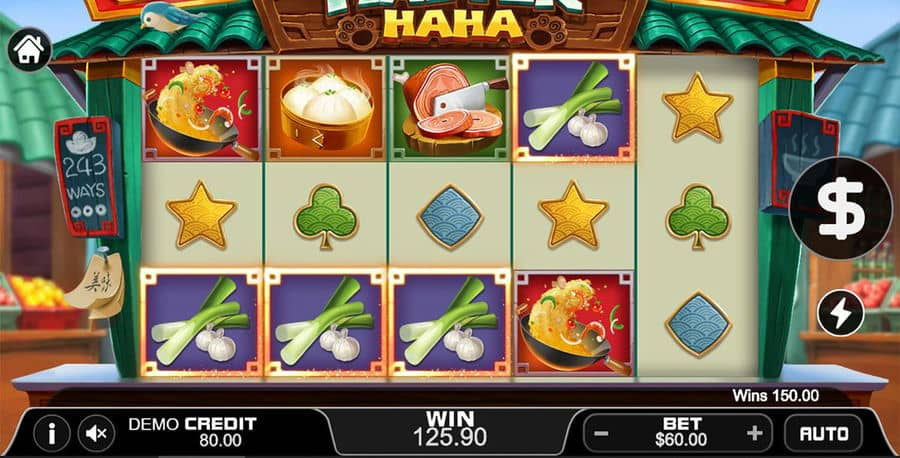Screen dimensions: 900x458
Task: Click the sliced ham and cleaver symbol
Action: coord(451,108)
